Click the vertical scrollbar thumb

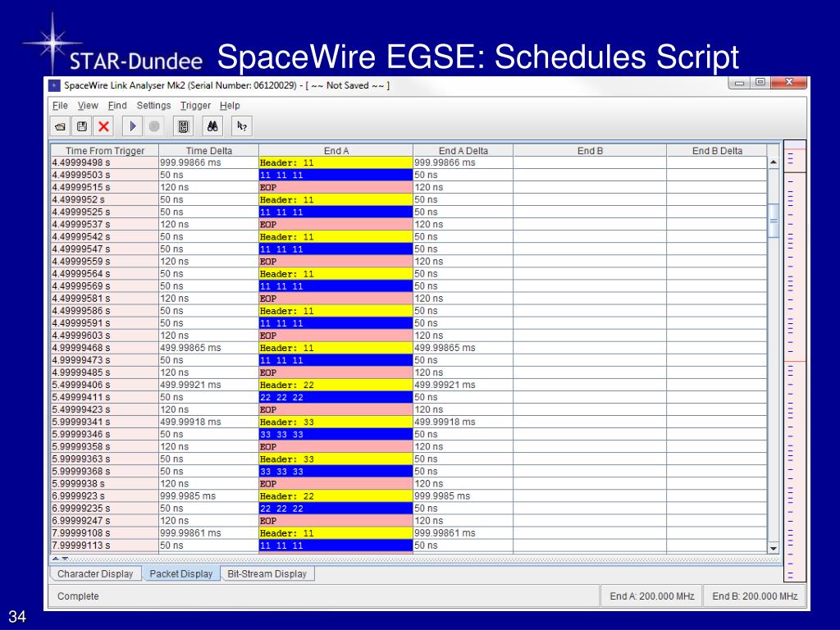click(x=773, y=221)
